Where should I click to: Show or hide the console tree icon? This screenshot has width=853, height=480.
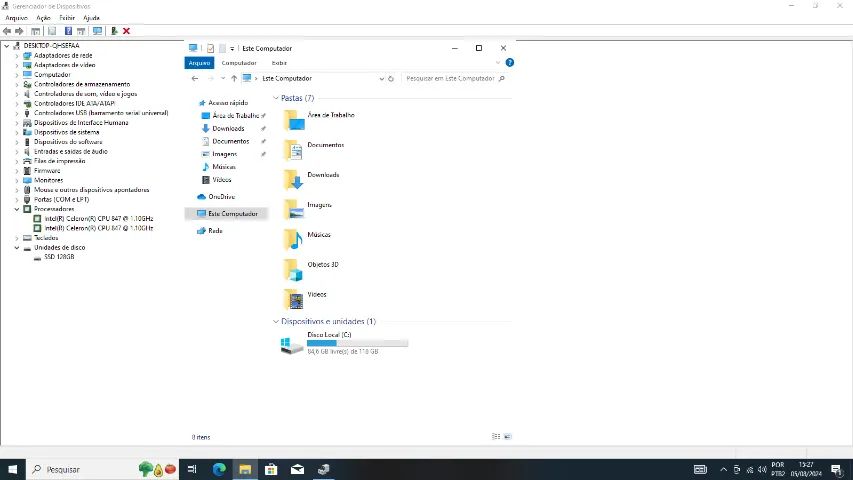tap(35, 31)
